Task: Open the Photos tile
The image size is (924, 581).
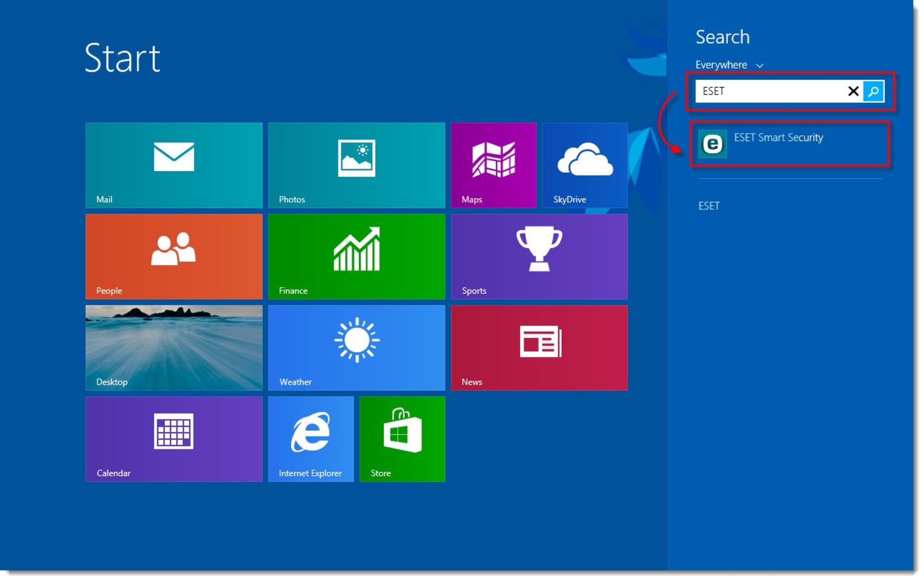Action: pos(357,165)
